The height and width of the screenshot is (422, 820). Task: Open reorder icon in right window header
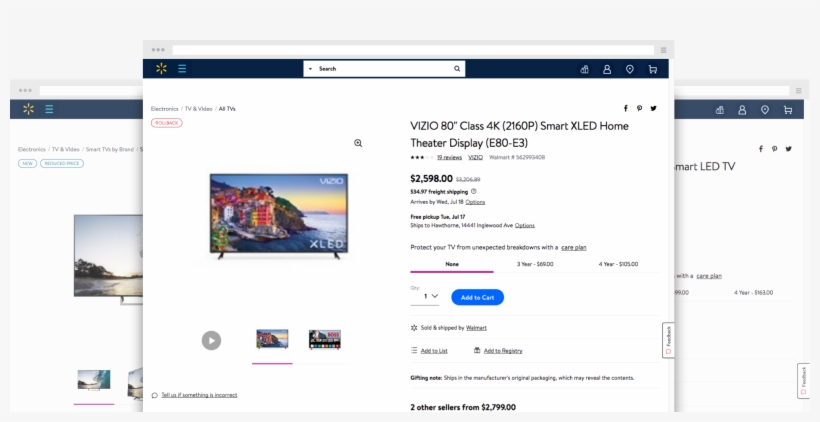(720, 110)
